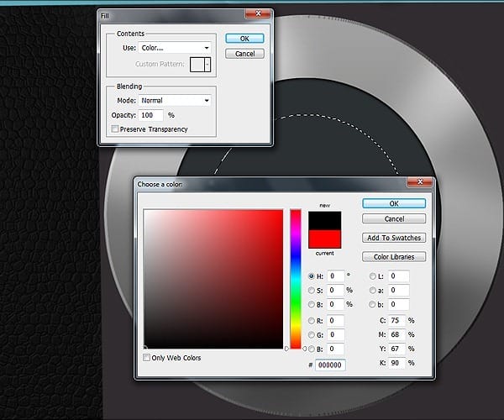Close the Choose a color dialog
Screen dimensions: 504x420
click(x=420, y=182)
